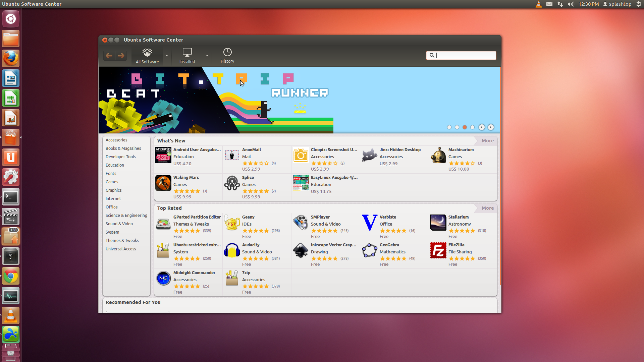Click the Installed icon in toolbar
This screenshot has height=362, width=644.
pyautogui.click(x=186, y=55)
